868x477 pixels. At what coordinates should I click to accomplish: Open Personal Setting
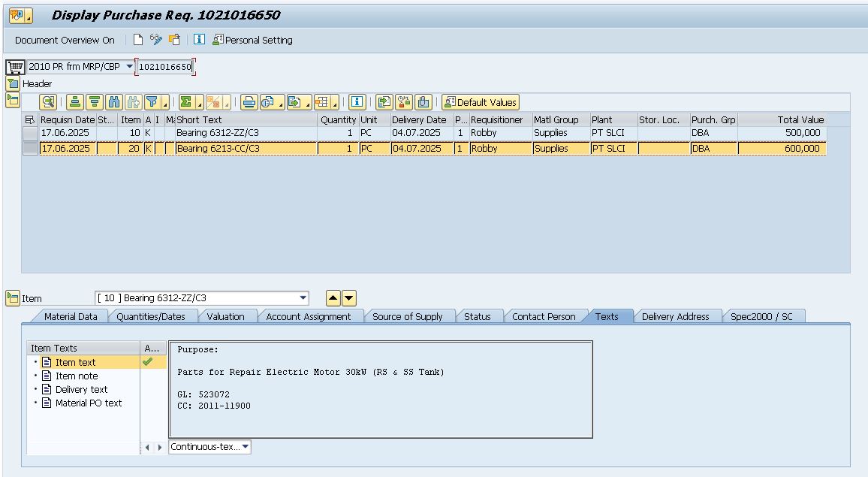pos(253,40)
